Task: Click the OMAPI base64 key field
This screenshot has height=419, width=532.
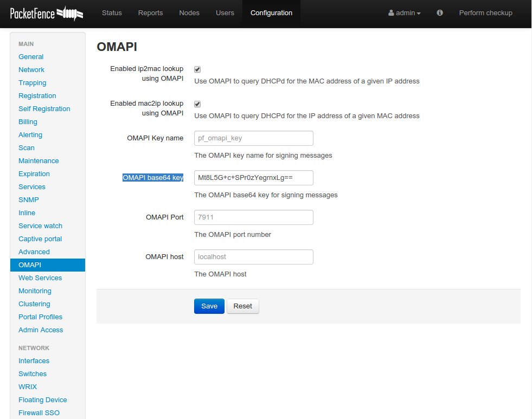Action: [x=253, y=178]
